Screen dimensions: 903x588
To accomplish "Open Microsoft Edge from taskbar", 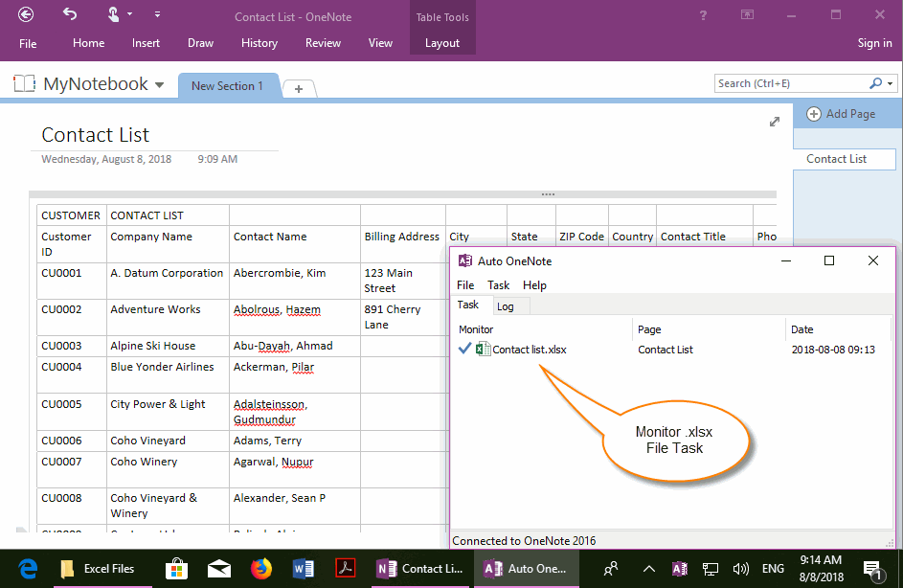I will click(28, 569).
